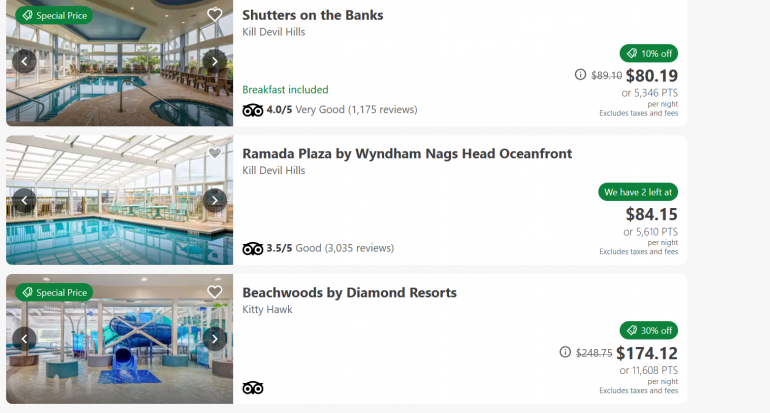Open Beachwoods by Diamond Resorts title
Image resolution: width=770 pixels, height=413 pixels.
click(349, 292)
